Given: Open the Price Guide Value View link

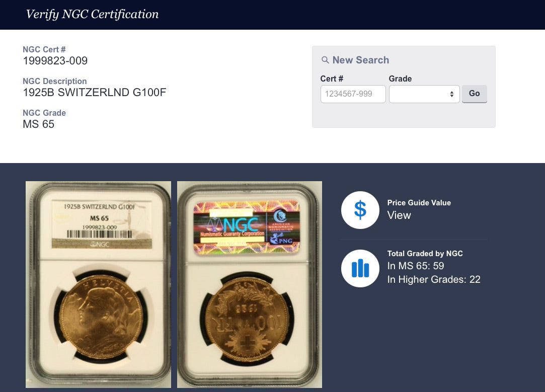Looking at the screenshot, I should (x=399, y=215).
